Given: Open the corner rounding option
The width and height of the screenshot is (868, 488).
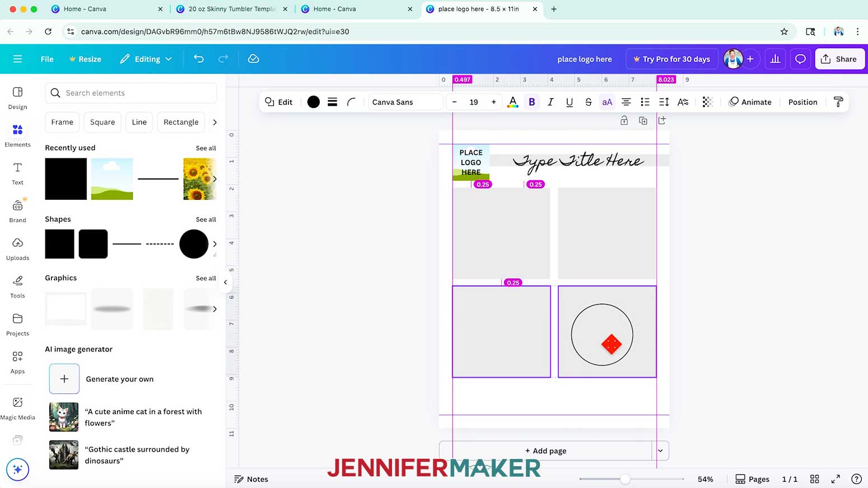Looking at the screenshot, I should tap(351, 102).
